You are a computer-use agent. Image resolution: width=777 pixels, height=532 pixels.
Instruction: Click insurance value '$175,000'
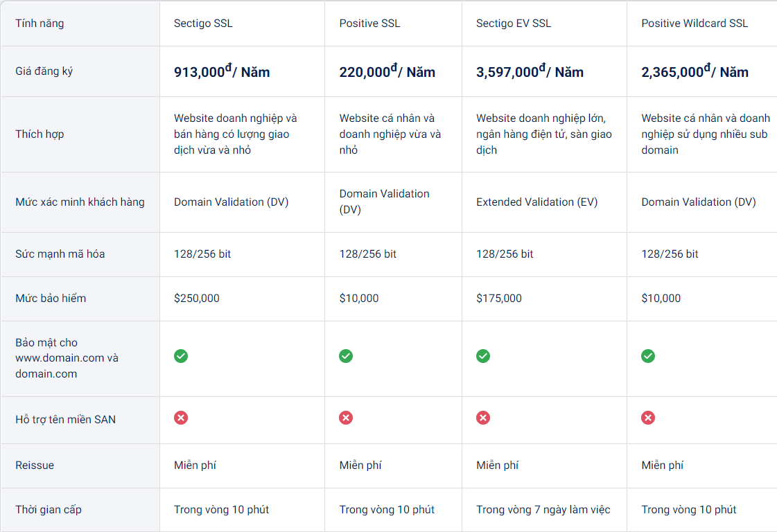[x=499, y=298]
